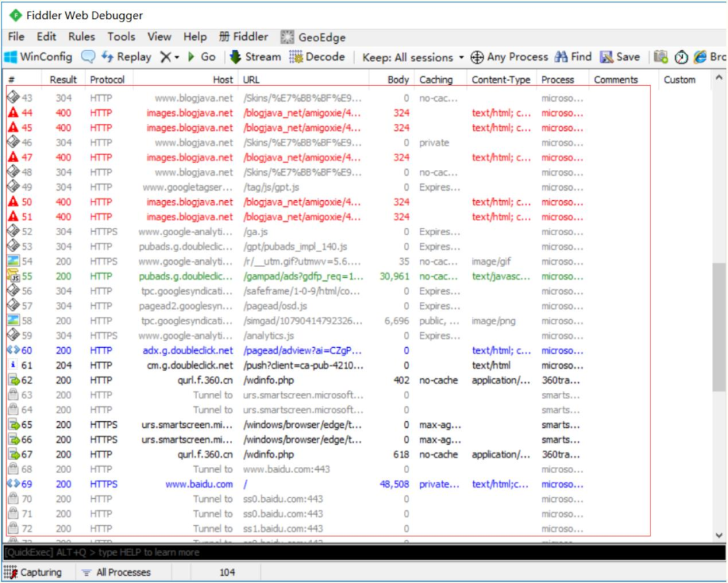Select www.baidu.com host in session 69
The width and height of the screenshot is (728, 583).
[x=199, y=484]
